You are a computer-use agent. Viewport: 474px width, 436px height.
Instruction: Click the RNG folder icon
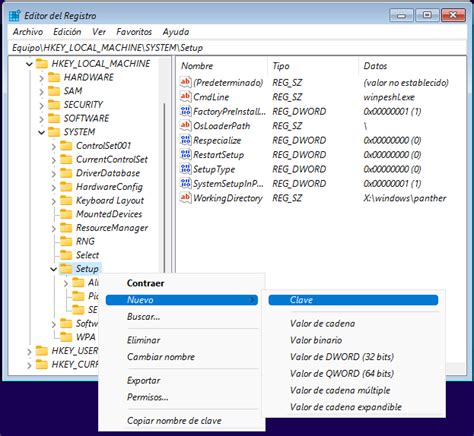[66, 241]
